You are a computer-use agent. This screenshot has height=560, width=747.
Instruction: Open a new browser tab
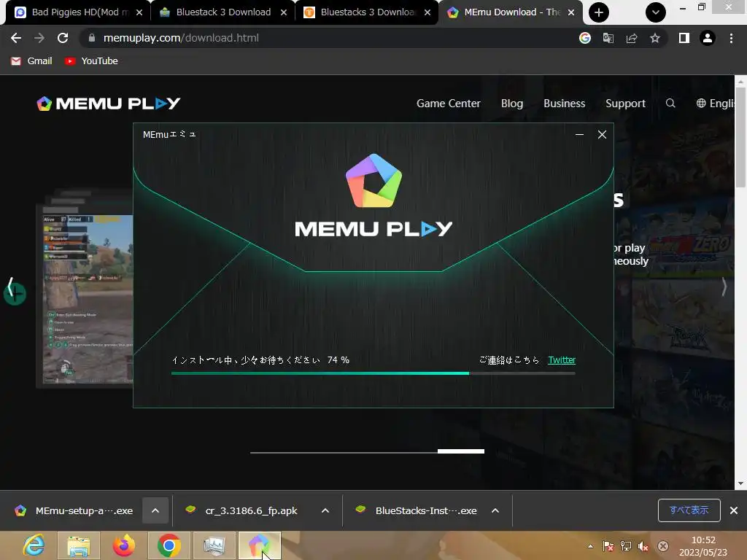(599, 12)
